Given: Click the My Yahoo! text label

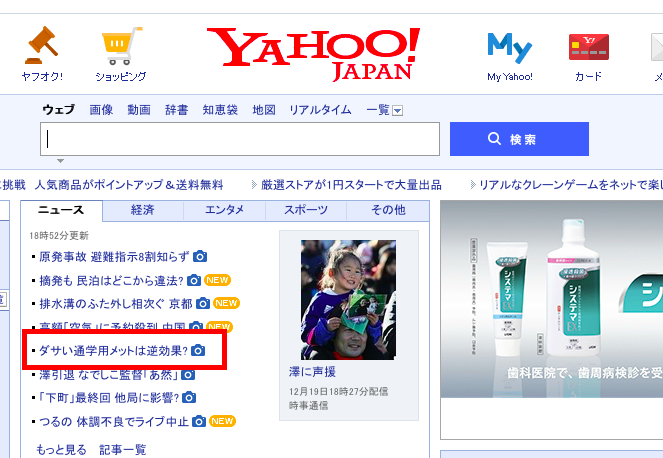Looking at the screenshot, I should coord(510,77).
